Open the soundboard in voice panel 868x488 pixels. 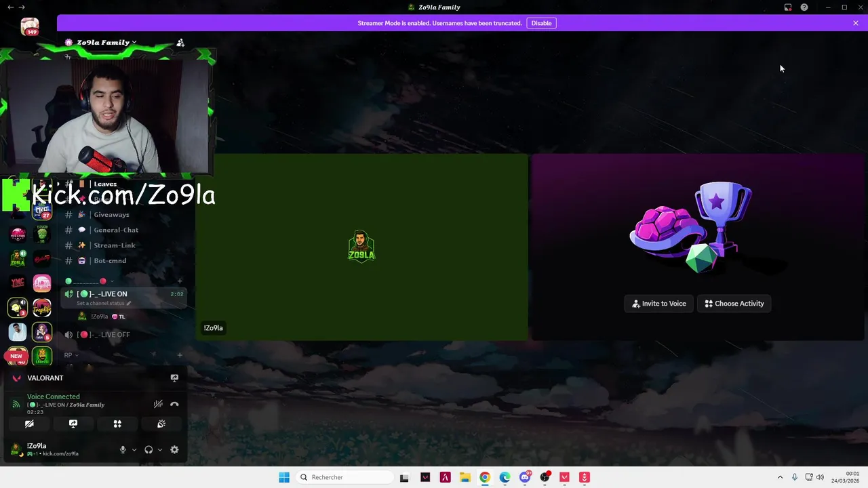(161, 424)
